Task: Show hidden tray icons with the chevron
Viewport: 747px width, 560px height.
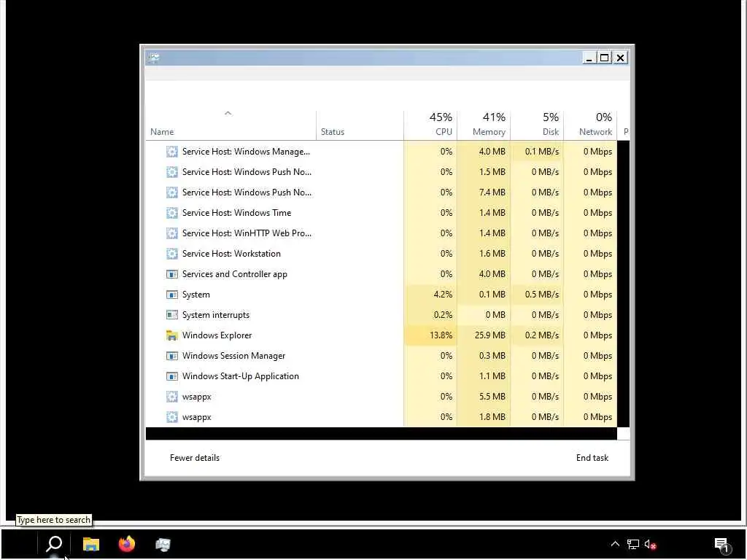Action: (x=615, y=544)
